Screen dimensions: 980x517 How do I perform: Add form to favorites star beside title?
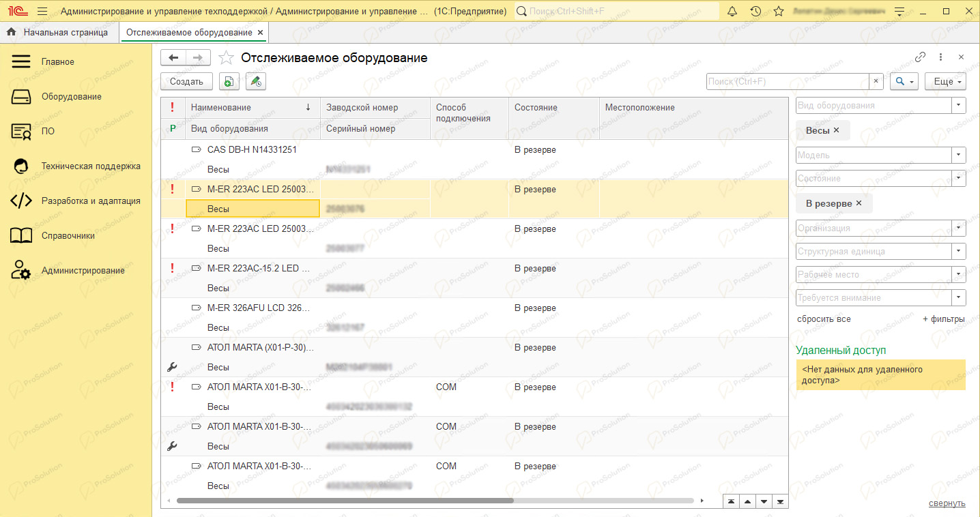pyautogui.click(x=226, y=58)
